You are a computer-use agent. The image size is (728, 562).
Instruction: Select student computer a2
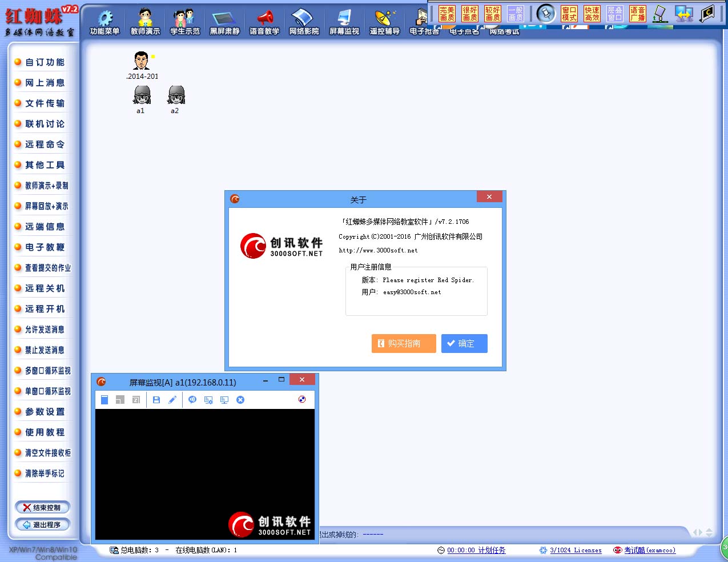click(176, 98)
